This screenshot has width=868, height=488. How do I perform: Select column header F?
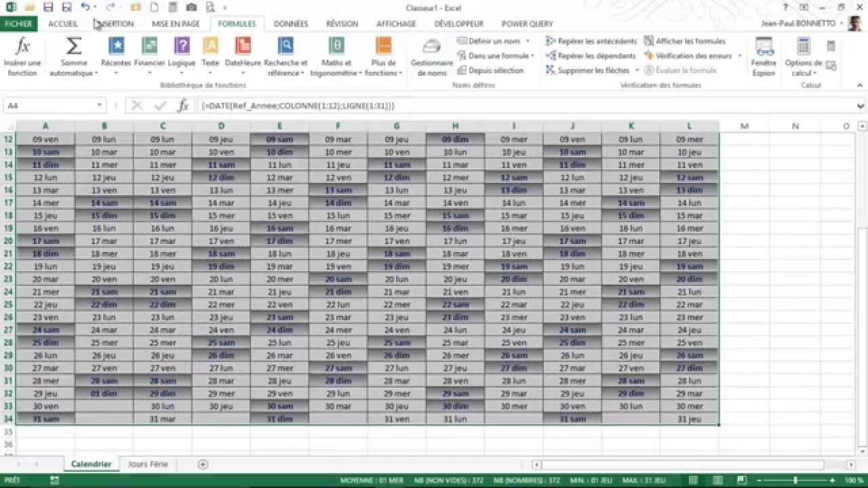pyautogui.click(x=338, y=126)
